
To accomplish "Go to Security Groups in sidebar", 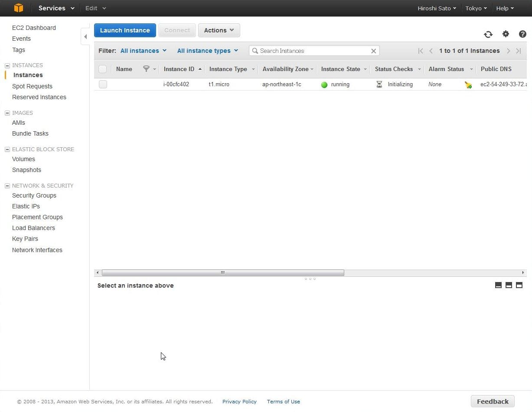I will tap(34, 195).
